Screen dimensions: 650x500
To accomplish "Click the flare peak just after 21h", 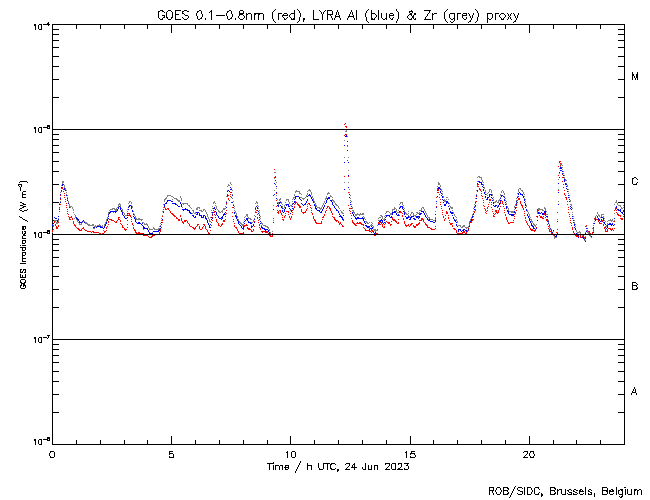I will pos(560,163).
